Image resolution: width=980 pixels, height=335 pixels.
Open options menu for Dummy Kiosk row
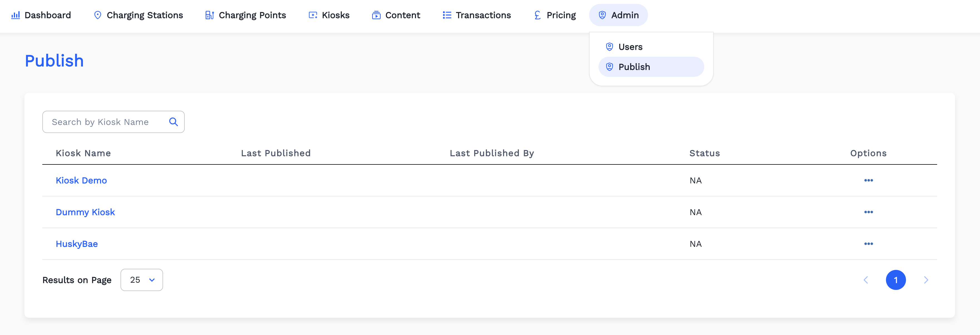pos(868,212)
